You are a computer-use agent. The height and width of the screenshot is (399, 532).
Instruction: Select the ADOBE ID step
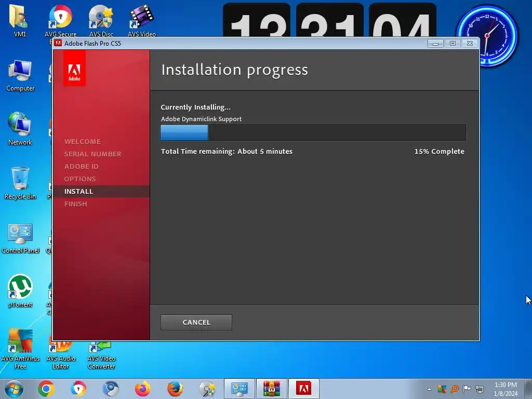pyautogui.click(x=81, y=167)
